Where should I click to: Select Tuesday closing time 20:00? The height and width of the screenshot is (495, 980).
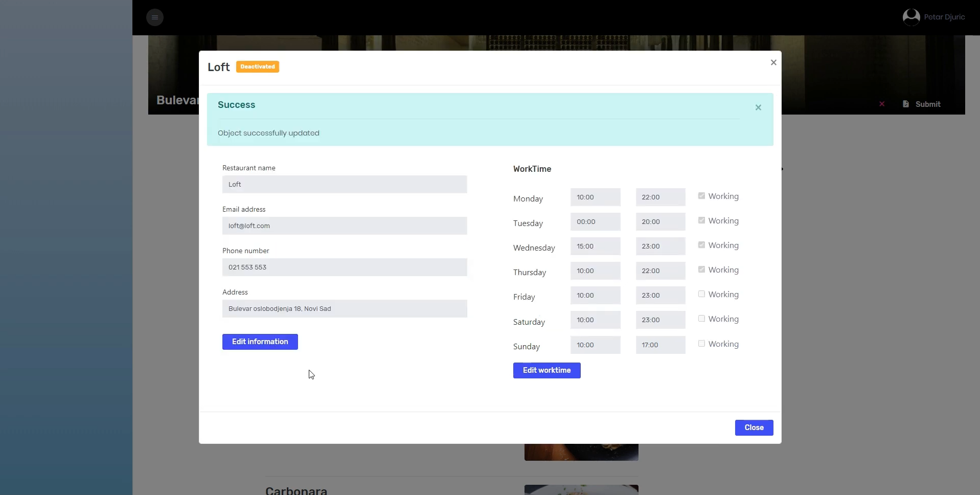[660, 221]
